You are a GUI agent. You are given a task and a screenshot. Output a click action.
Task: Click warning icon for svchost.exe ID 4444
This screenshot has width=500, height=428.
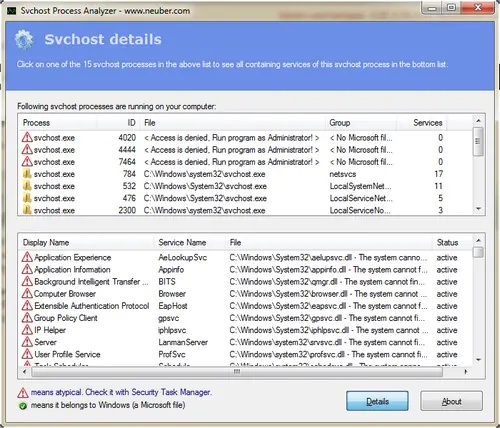pyautogui.click(x=27, y=149)
